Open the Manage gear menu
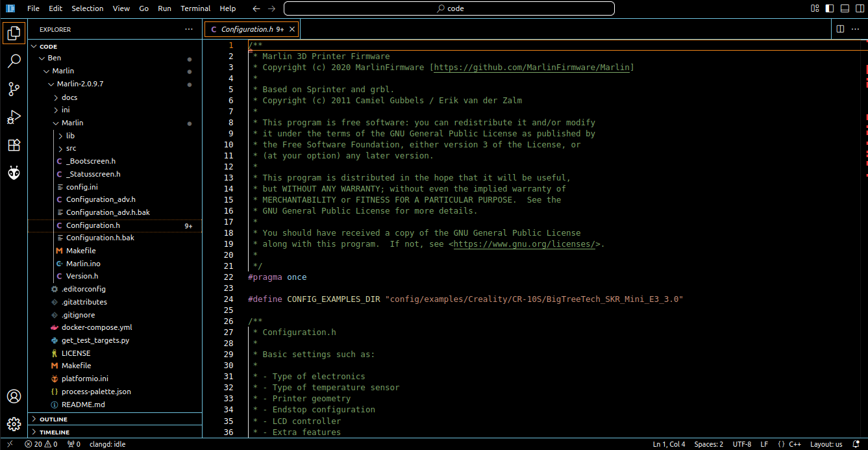 tap(14, 425)
